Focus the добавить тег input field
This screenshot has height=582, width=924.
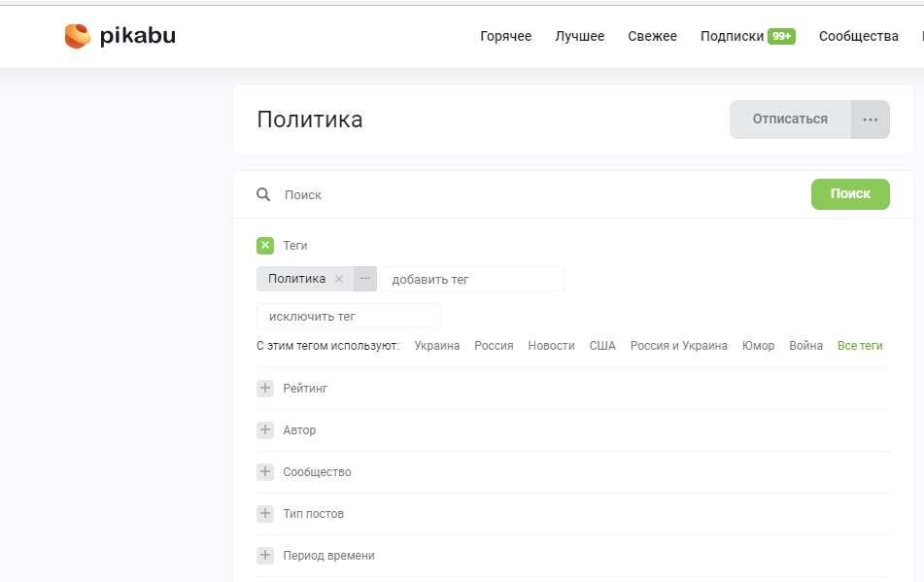point(471,279)
